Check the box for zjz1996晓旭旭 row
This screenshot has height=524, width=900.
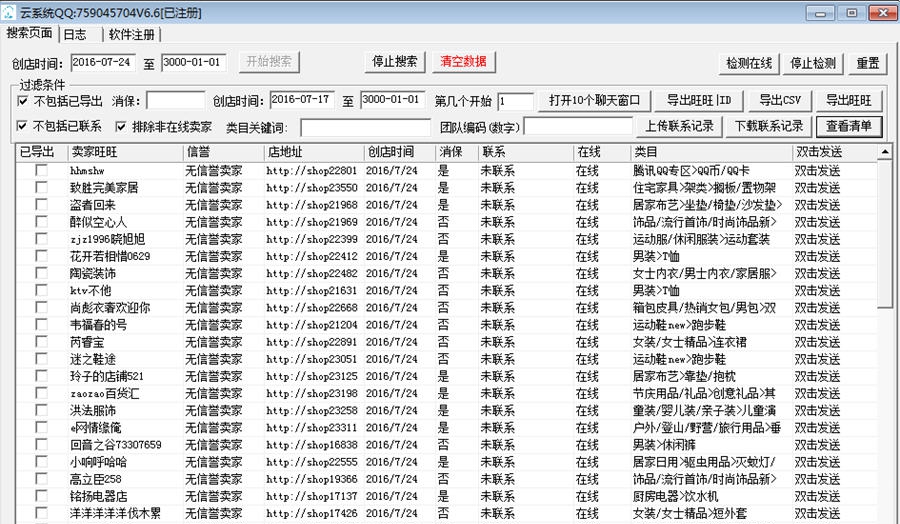(x=41, y=239)
